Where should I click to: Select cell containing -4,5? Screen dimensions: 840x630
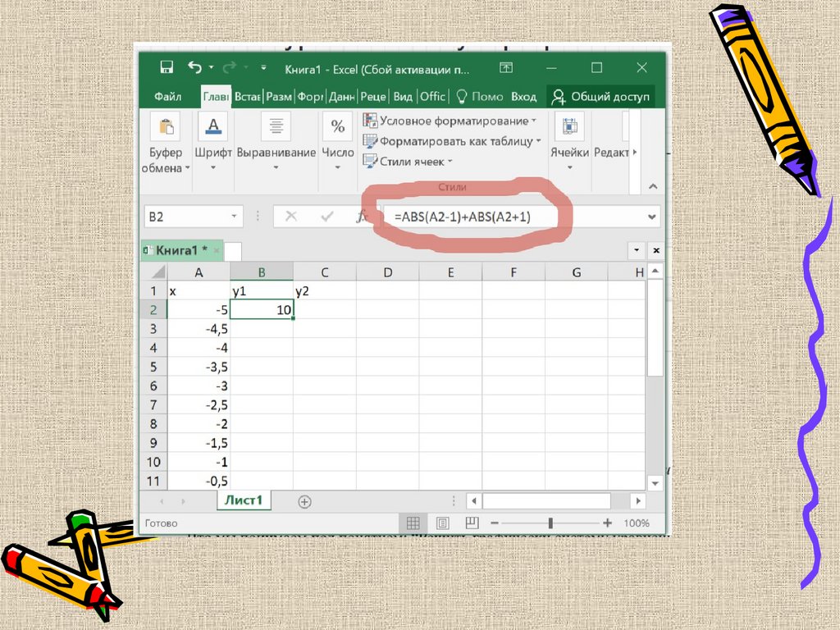(x=199, y=329)
